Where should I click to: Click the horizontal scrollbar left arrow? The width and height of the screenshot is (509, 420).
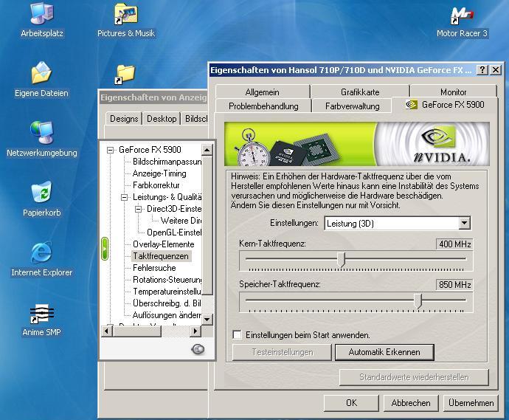tap(107, 331)
